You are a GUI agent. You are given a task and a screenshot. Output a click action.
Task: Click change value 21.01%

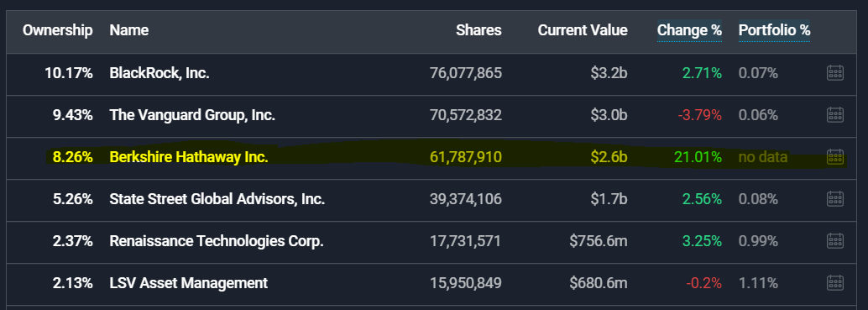[x=698, y=157]
